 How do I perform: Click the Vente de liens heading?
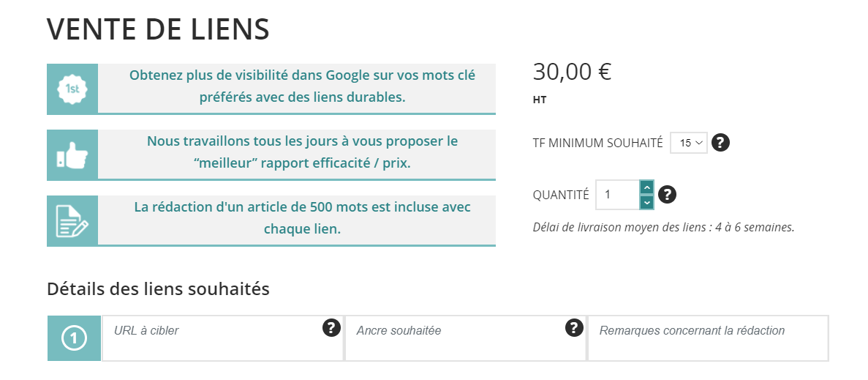click(158, 29)
